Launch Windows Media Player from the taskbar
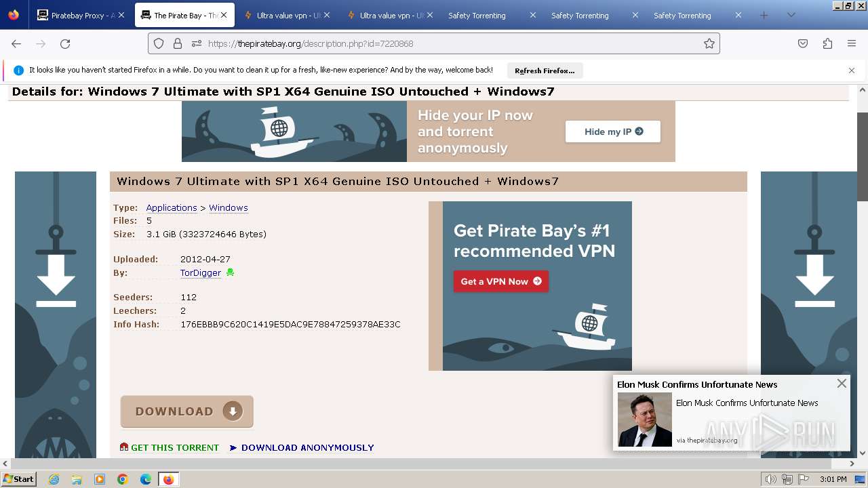Screen dimensions: 868x488 pos(100,479)
